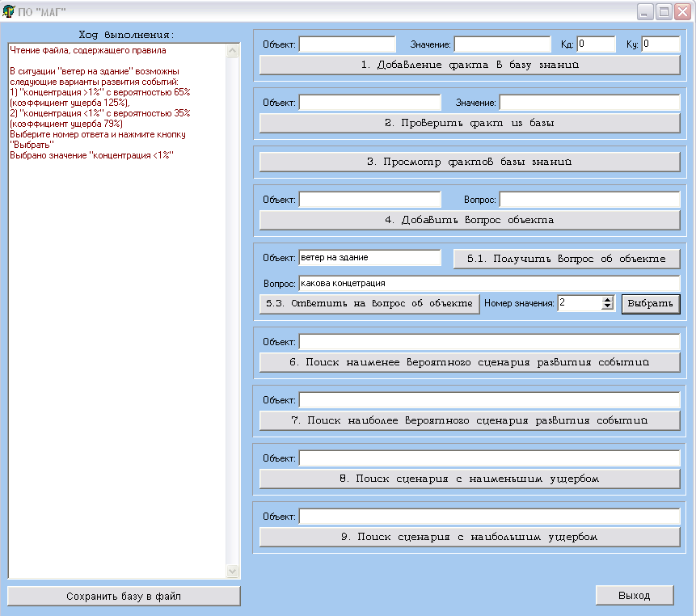
Task: Focus Значение field above 'Проверить факт'
Action: [x=590, y=103]
